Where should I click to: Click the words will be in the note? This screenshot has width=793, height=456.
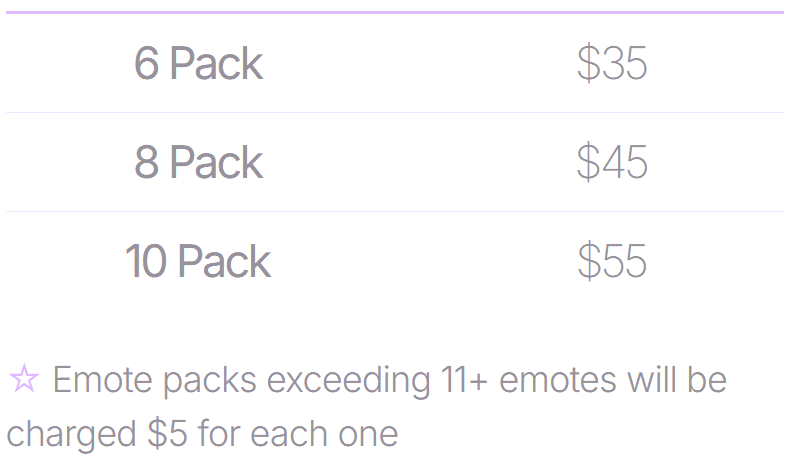click(x=677, y=379)
